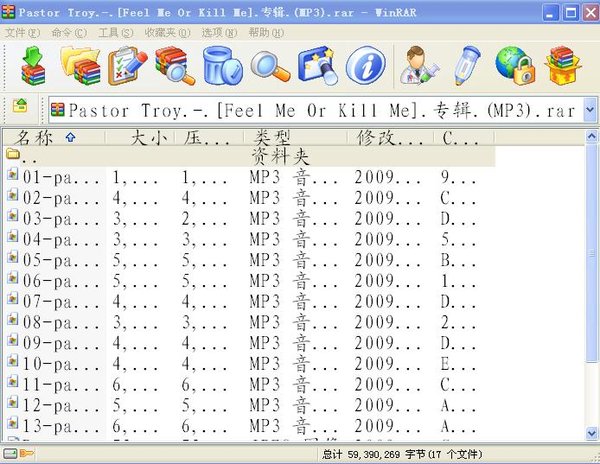Click the Delete recycle bin icon

pyautogui.click(x=222, y=66)
